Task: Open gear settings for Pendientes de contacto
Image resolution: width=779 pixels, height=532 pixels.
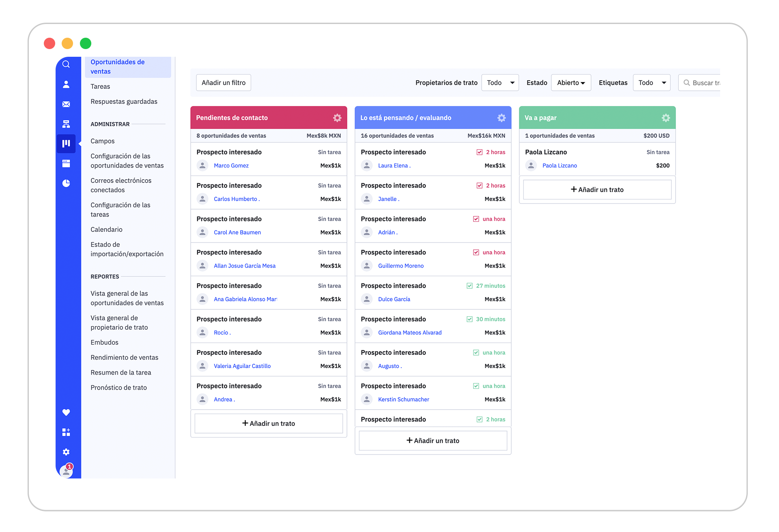Action: coord(337,118)
